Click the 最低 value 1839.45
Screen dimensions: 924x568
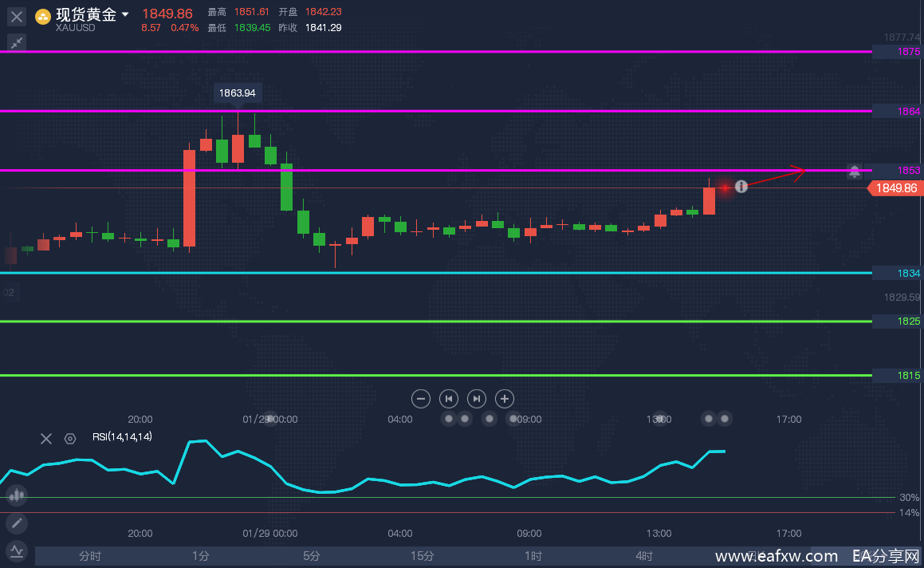pyautogui.click(x=252, y=28)
